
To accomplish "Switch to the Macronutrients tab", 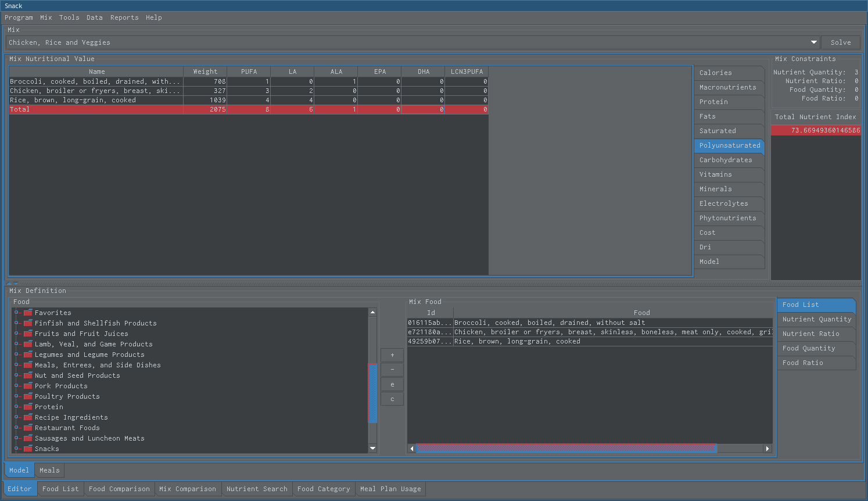I will pos(729,87).
